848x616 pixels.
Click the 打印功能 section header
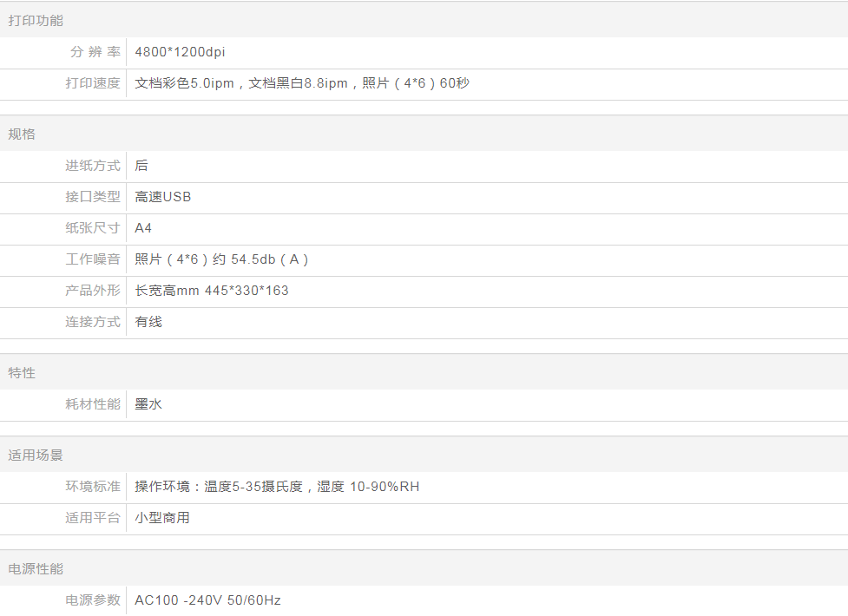(36, 20)
